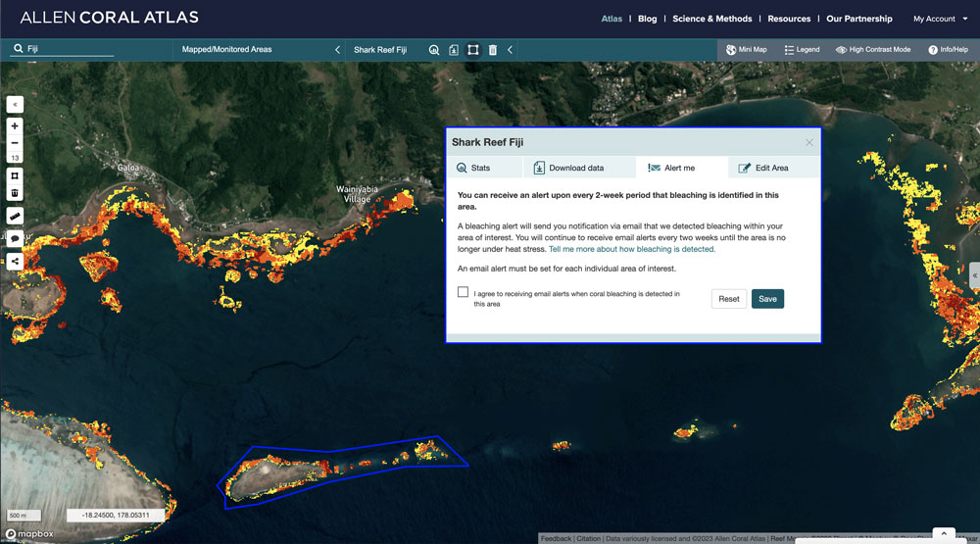980x544 pixels.
Task: Open the share map tool
Action: [x=15, y=261]
